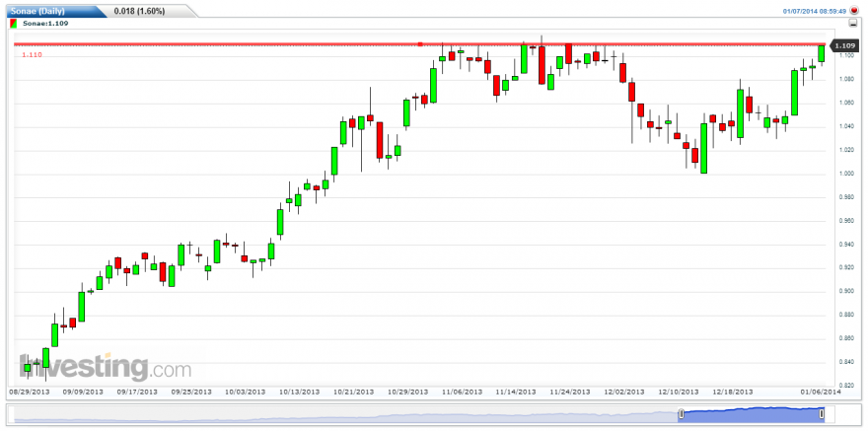Click the 11/06/2013 date axis label
Viewport: 868px width, 431px height.
(463, 392)
